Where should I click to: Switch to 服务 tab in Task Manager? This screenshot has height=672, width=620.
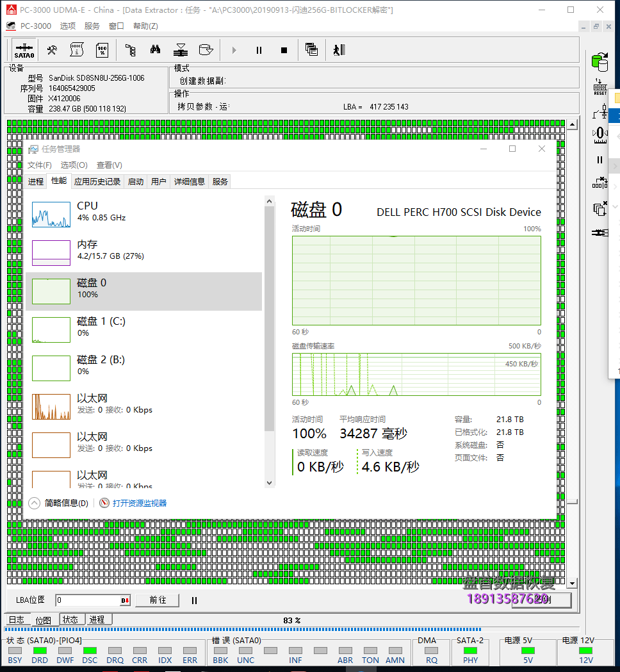tap(220, 182)
